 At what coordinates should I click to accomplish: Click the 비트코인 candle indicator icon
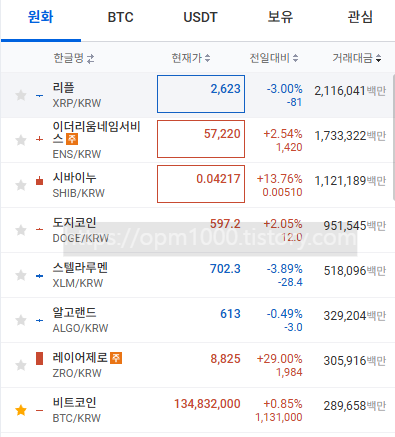point(39,410)
